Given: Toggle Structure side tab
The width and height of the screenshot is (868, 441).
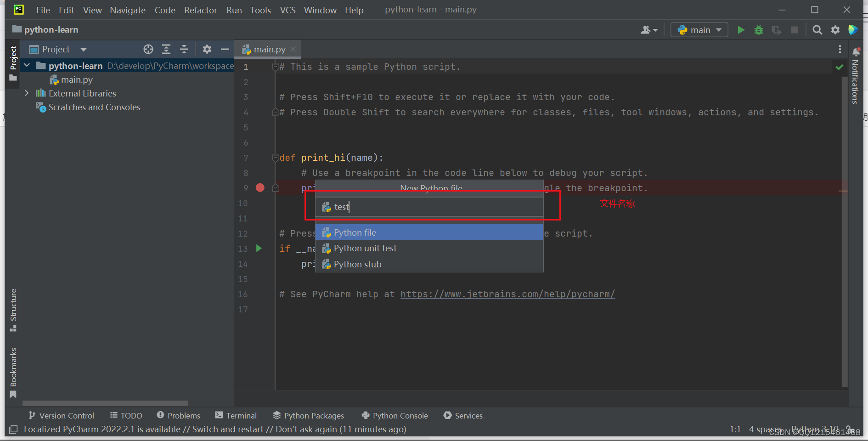Looking at the screenshot, I should click(13, 310).
